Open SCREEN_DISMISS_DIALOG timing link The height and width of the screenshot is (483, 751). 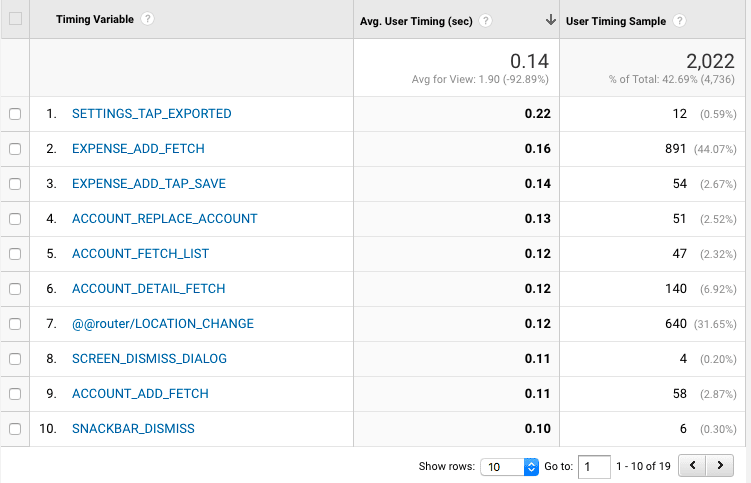(x=149, y=358)
